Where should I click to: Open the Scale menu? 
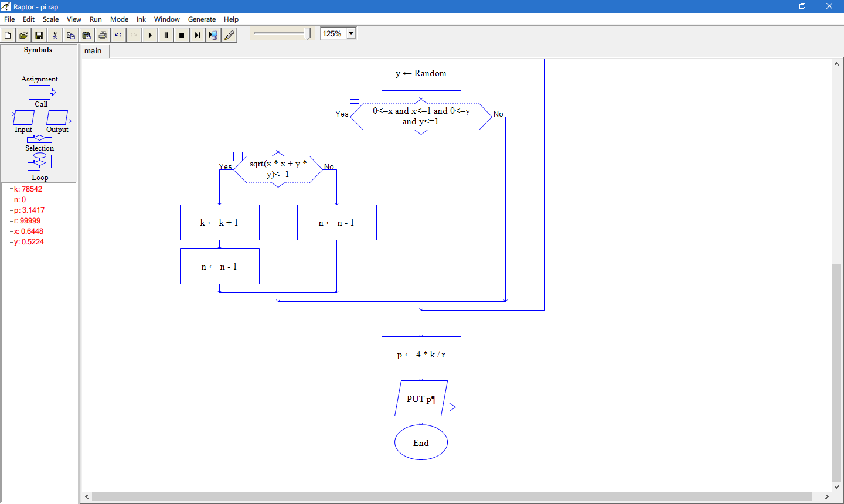50,19
